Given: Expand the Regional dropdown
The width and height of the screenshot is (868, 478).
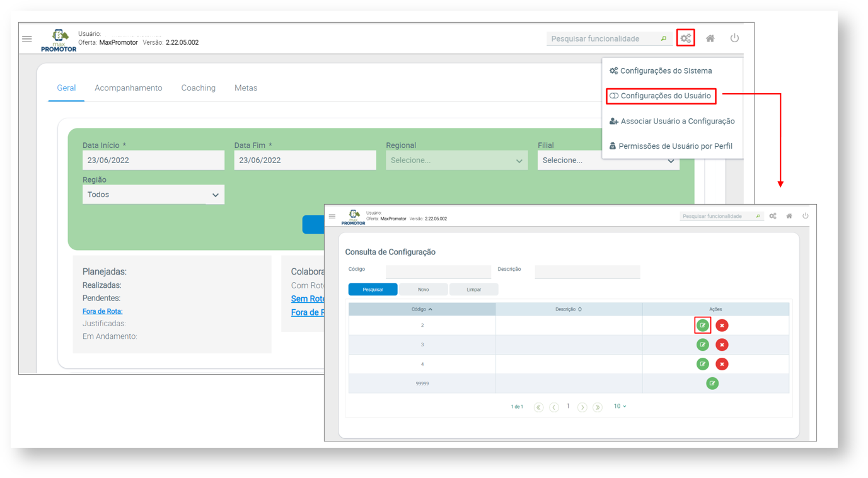Looking at the screenshot, I should 456,161.
